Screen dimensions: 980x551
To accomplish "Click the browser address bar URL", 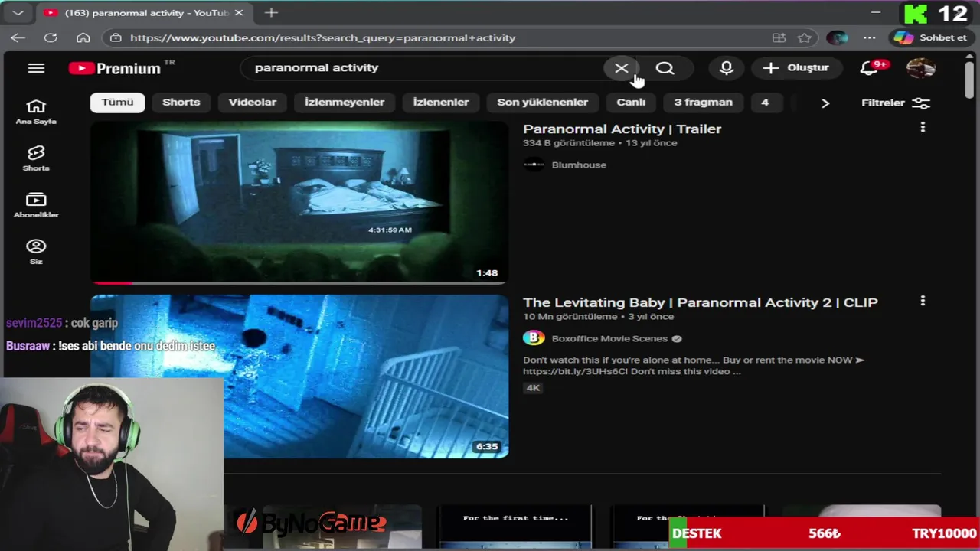I will click(322, 38).
